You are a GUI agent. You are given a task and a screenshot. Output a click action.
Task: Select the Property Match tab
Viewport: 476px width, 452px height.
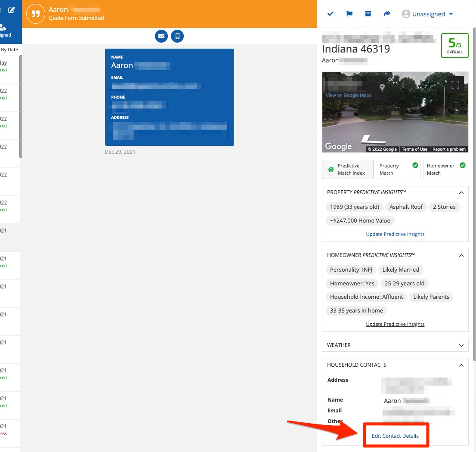(x=398, y=170)
